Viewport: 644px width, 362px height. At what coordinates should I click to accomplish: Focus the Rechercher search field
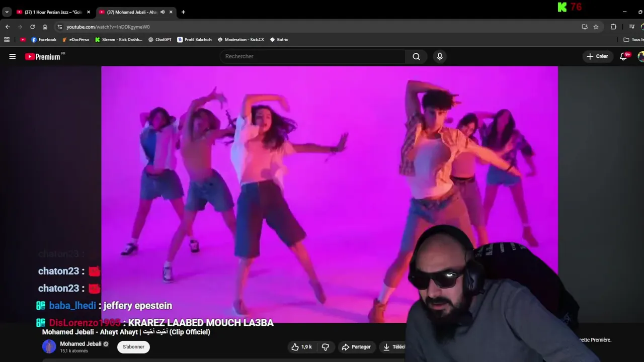[x=313, y=57]
